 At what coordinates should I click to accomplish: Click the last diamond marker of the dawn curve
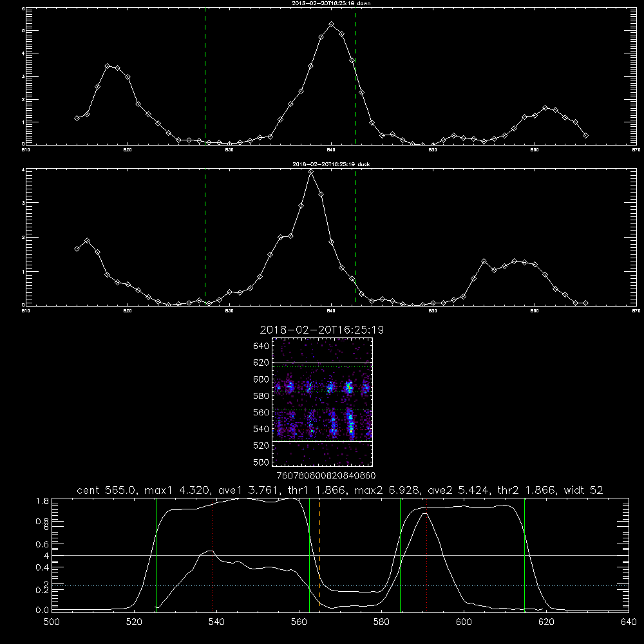coord(585,135)
